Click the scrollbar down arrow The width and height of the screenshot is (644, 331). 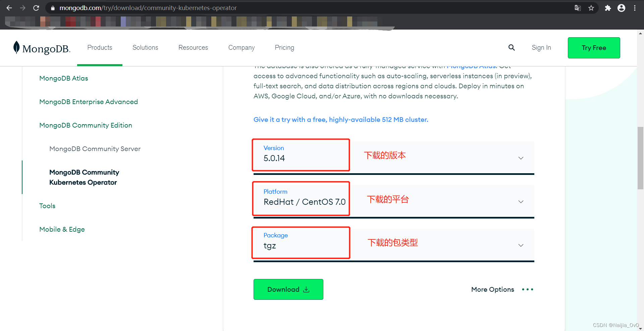click(x=640, y=328)
